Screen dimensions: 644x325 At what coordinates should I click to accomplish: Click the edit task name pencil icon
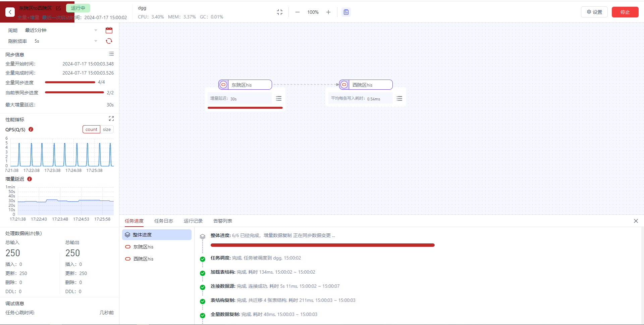click(x=58, y=8)
